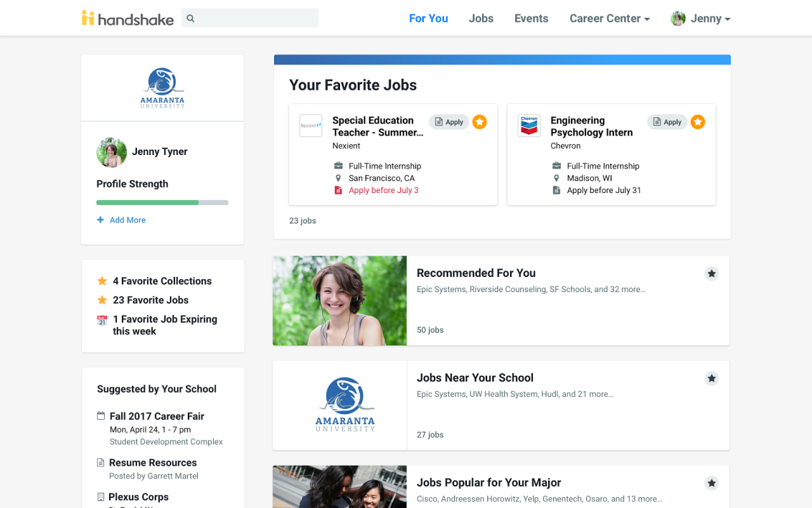Click into the search field
This screenshot has height=508, width=812.
(250, 18)
